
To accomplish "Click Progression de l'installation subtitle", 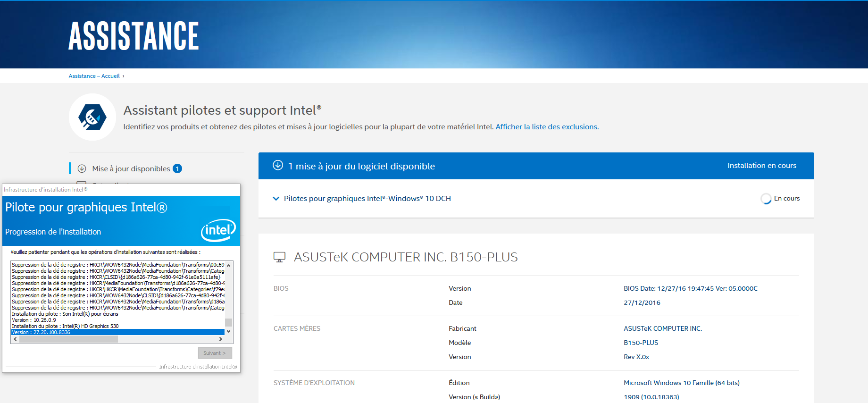I will click(53, 232).
